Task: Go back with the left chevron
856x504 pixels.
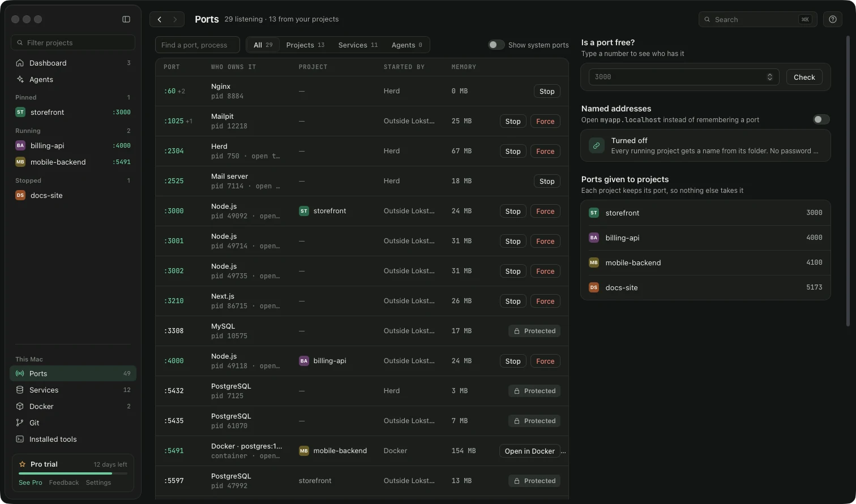Action: point(160,19)
